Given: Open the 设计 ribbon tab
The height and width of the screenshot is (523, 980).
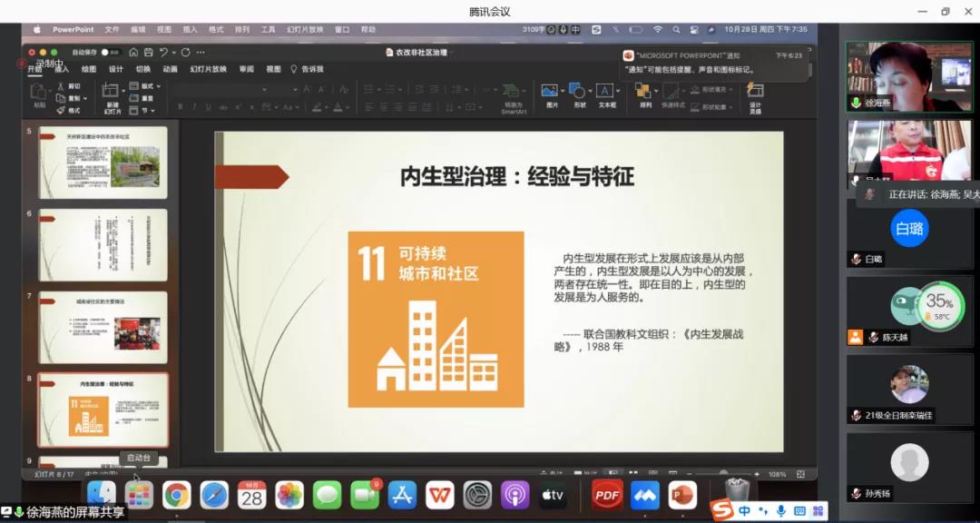Looking at the screenshot, I should [x=116, y=69].
